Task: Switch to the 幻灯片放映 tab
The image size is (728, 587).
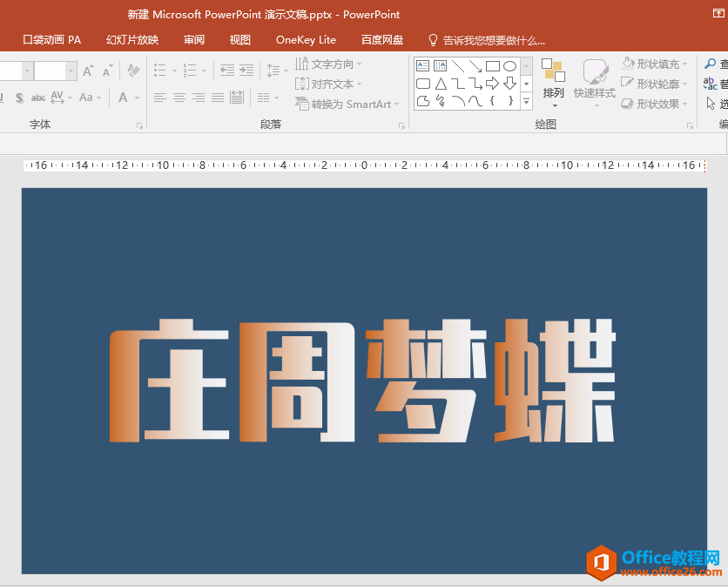Action: [132, 40]
